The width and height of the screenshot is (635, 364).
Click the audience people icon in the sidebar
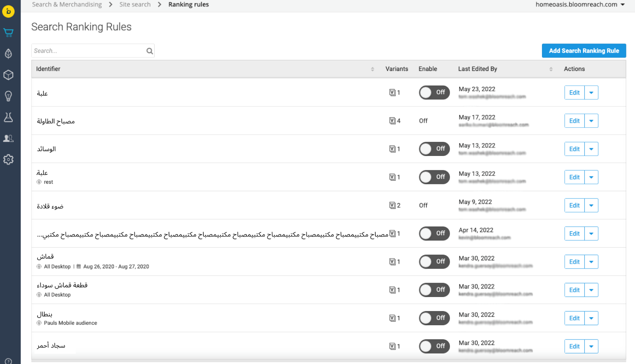tap(9, 138)
